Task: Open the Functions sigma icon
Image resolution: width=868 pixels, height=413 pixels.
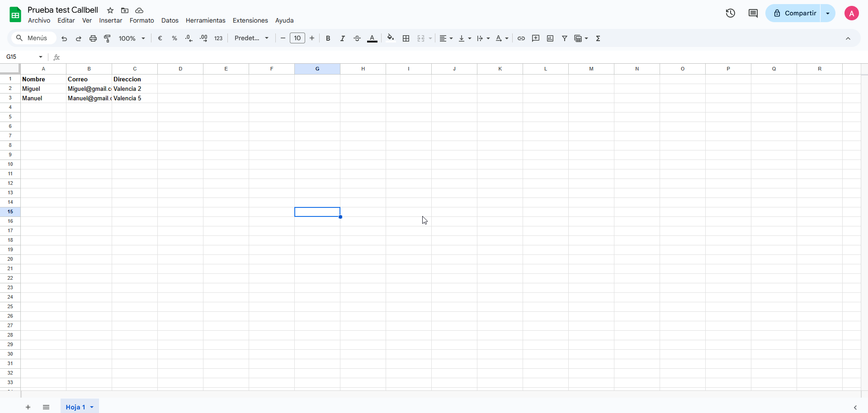Action: click(598, 38)
